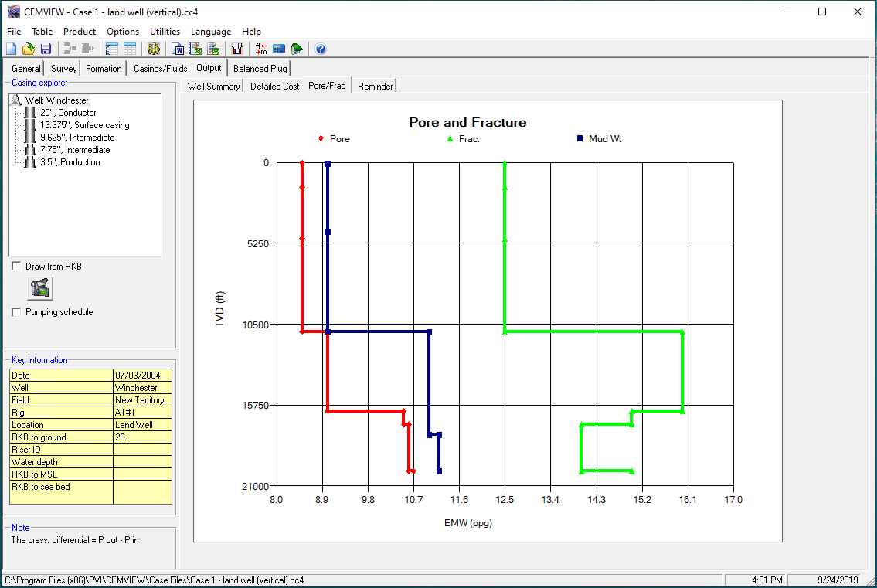Open the Utilities menu
The image size is (877, 588).
pos(165,32)
